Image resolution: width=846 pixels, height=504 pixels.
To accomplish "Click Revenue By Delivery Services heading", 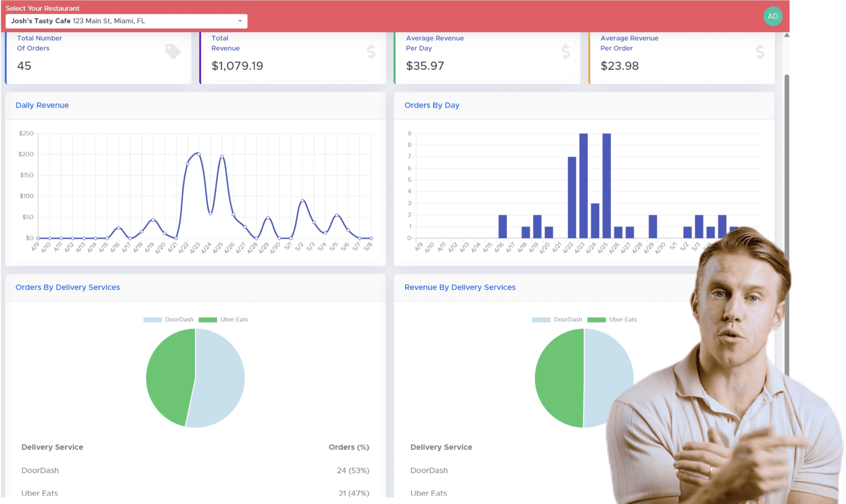I will tap(460, 287).
